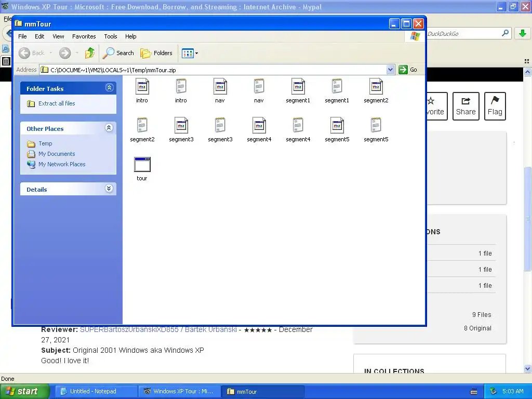Image resolution: width=532 pixels, height=399 pixels.
Task: Click the keyboard icon in the taskbar
Action: pyautogui.click(x=474, y=392)
